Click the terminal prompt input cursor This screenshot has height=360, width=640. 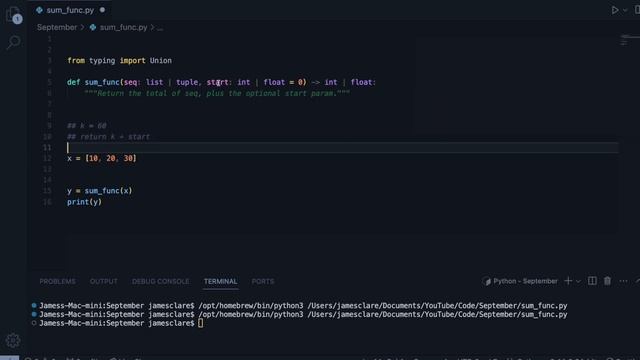[x=200, y=323]
